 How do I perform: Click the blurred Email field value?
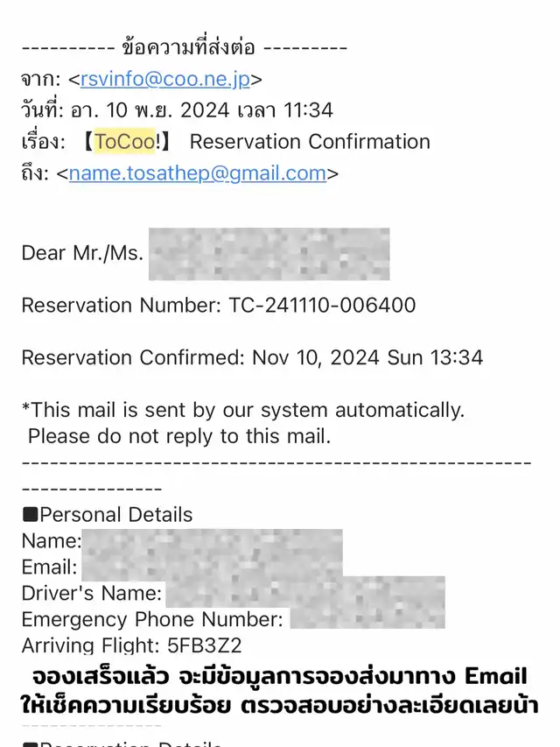pyautogui.click(x=210, y=567)
